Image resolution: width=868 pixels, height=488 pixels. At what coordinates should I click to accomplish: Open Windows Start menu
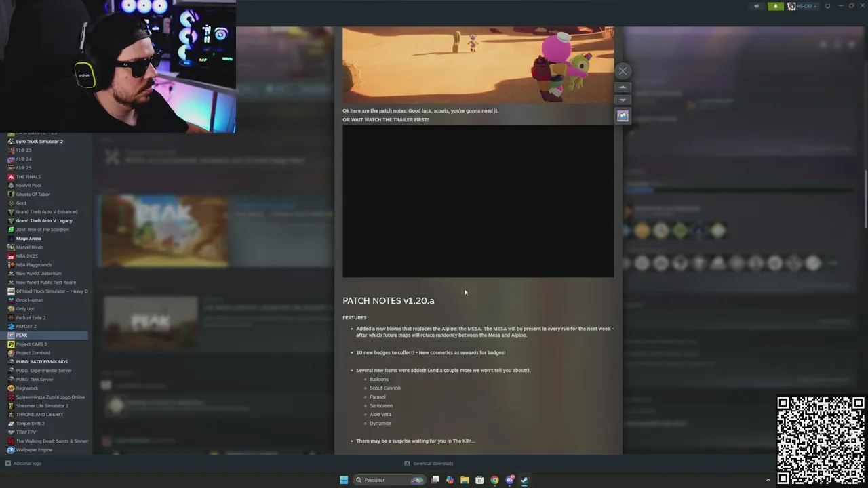click(x=344, y=480)
